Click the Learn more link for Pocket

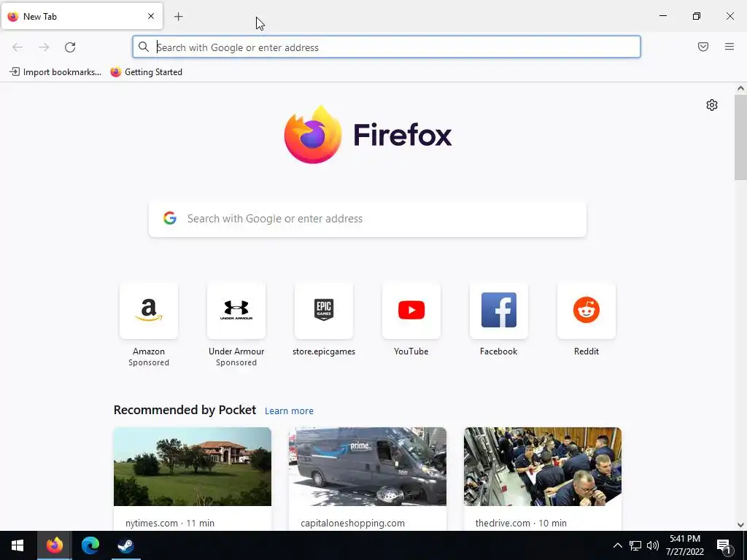pyautogui.click(x=289, y=411)
